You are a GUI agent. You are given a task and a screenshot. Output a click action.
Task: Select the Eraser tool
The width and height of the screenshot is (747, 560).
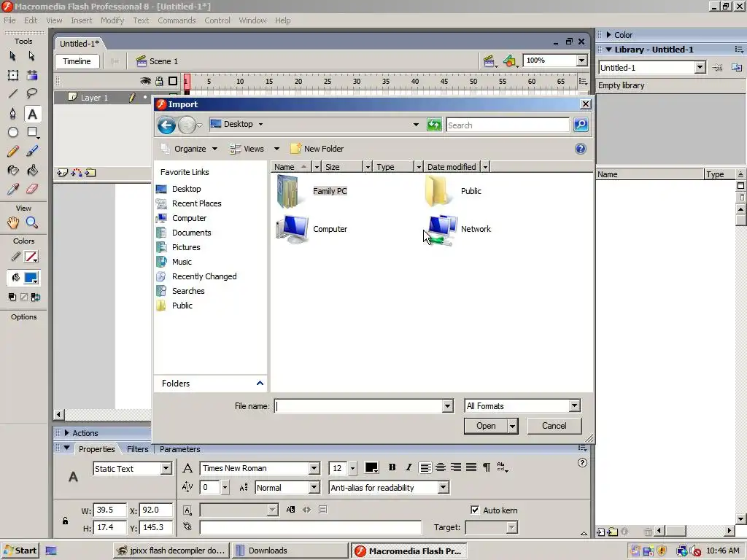tap(32, 189)
